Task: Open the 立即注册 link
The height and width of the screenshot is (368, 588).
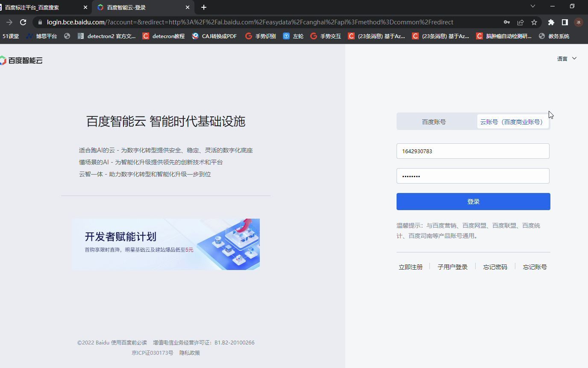Action: (411, 267)
